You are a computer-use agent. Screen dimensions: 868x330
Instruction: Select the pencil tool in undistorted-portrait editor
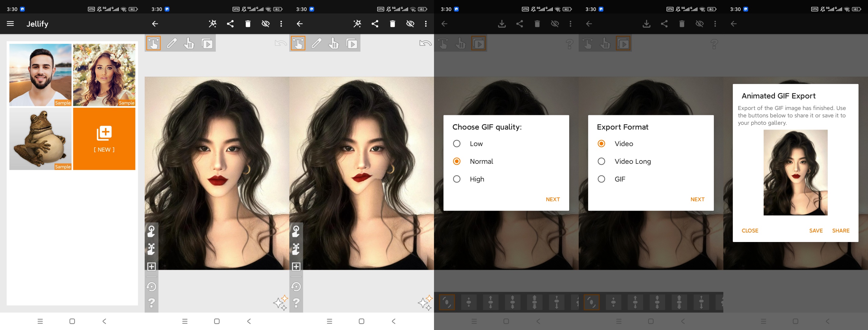pos(172,43)
